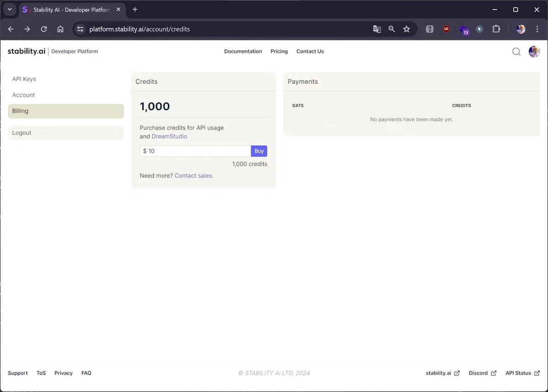This screenshot has width=548, height=392.
Task: Click the CREDITS column header
Action: 461,105
